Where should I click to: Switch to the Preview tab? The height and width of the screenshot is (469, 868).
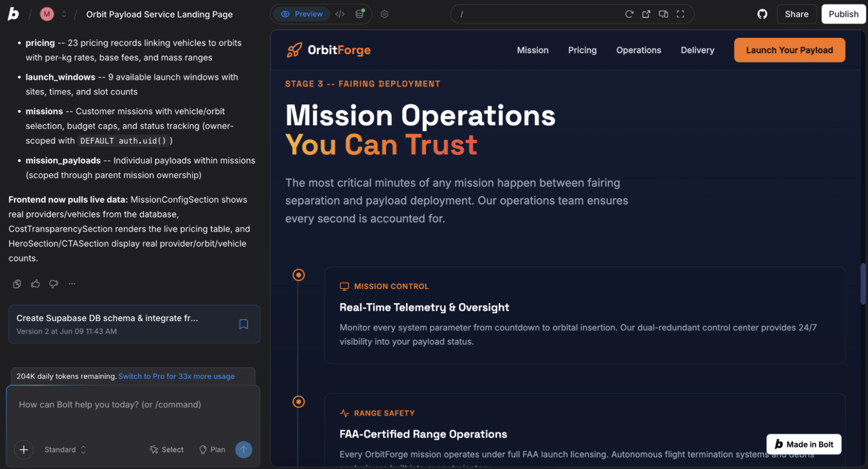point(301,14)
